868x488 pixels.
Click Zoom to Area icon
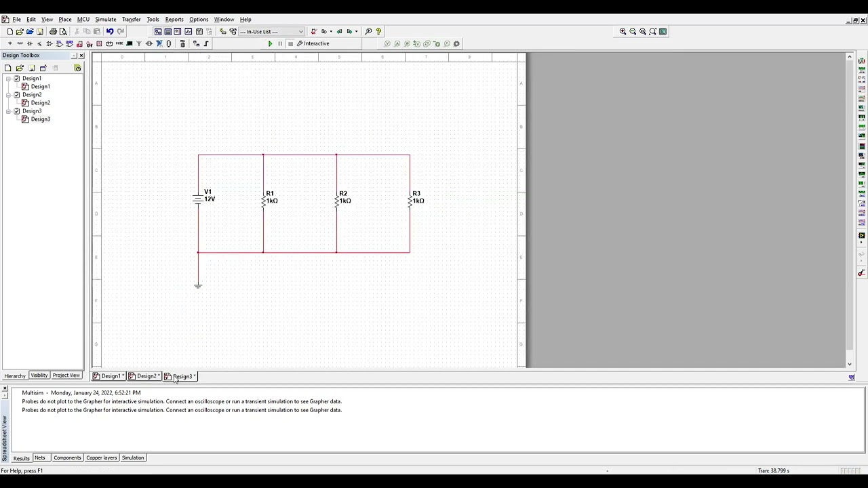coord(643,31)
